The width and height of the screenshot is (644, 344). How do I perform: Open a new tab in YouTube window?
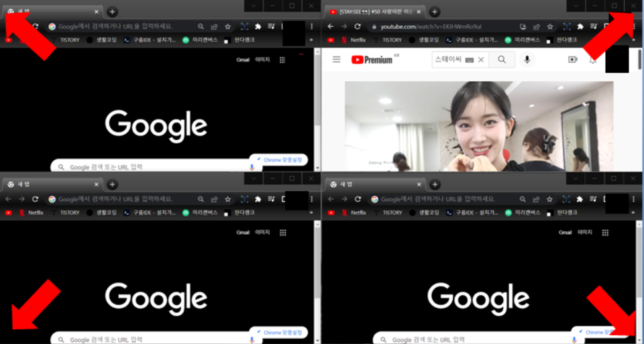click(435, 12)
